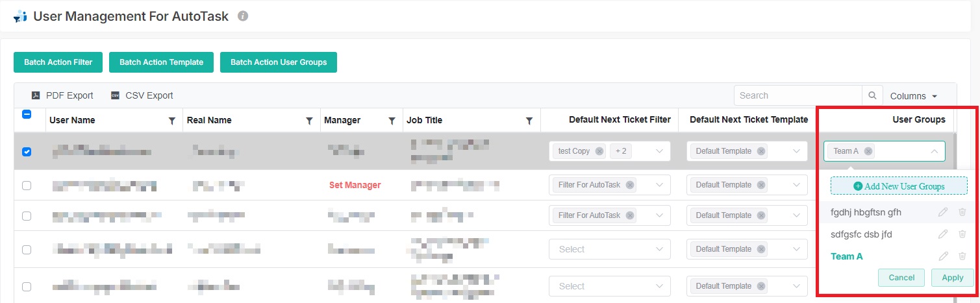
Task: Click the magnifier search icon
Action: [872, 95]
